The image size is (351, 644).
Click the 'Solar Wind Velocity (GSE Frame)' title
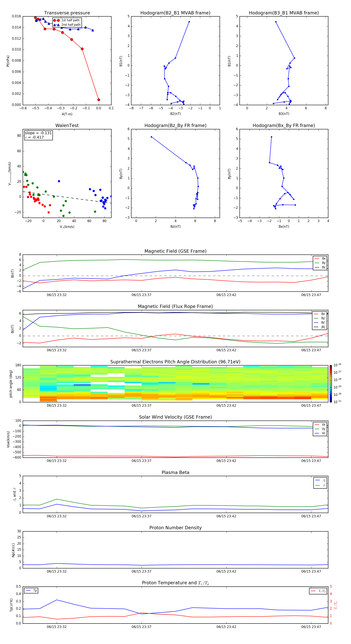tap(175, 417)
